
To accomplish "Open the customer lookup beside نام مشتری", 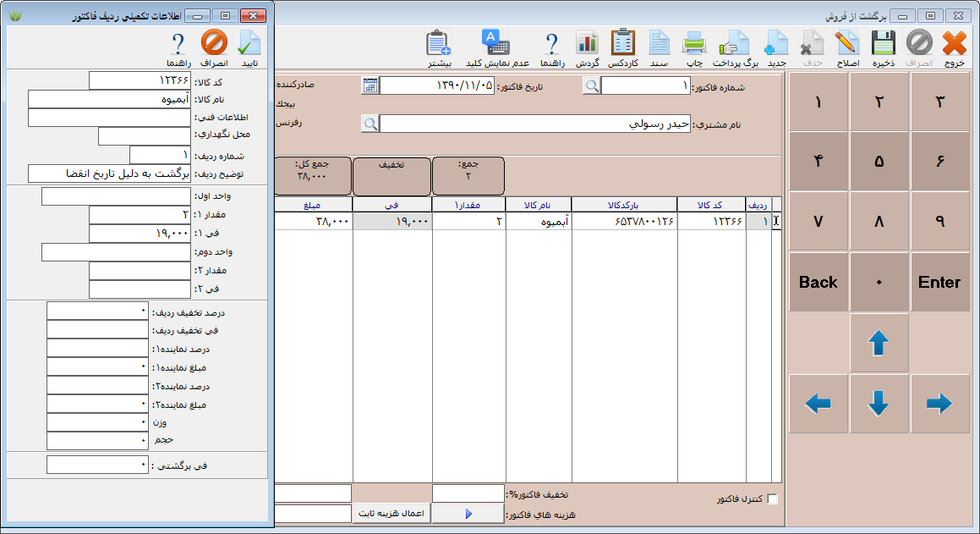I will pos(370,124).
